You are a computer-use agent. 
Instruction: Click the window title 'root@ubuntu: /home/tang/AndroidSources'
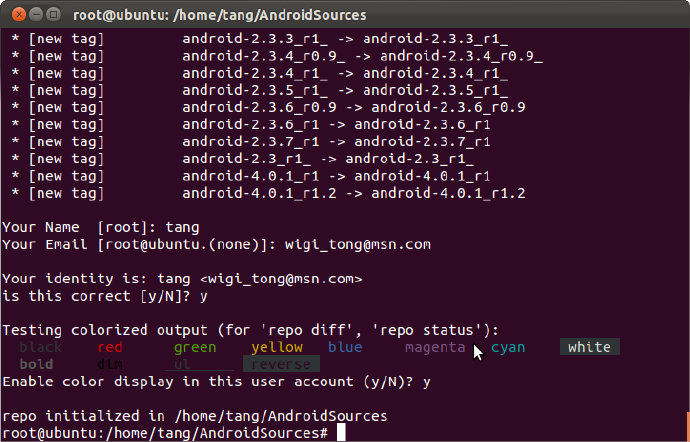220,15
